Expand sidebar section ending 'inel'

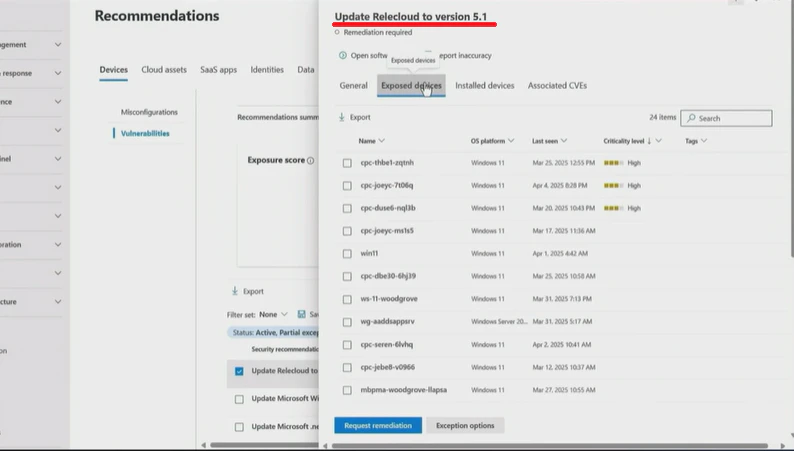(58, 159)
